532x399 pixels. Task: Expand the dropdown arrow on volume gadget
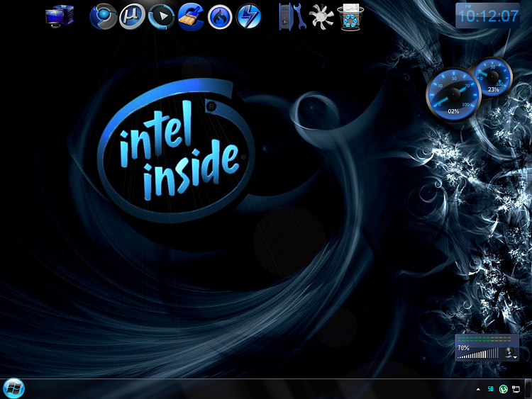point(516,357)
